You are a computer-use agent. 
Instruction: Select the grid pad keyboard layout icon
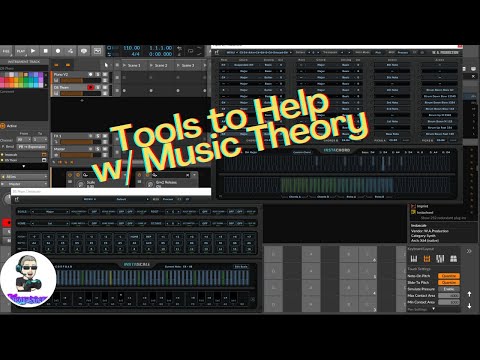pyautogui.click(x=453, y=259)
